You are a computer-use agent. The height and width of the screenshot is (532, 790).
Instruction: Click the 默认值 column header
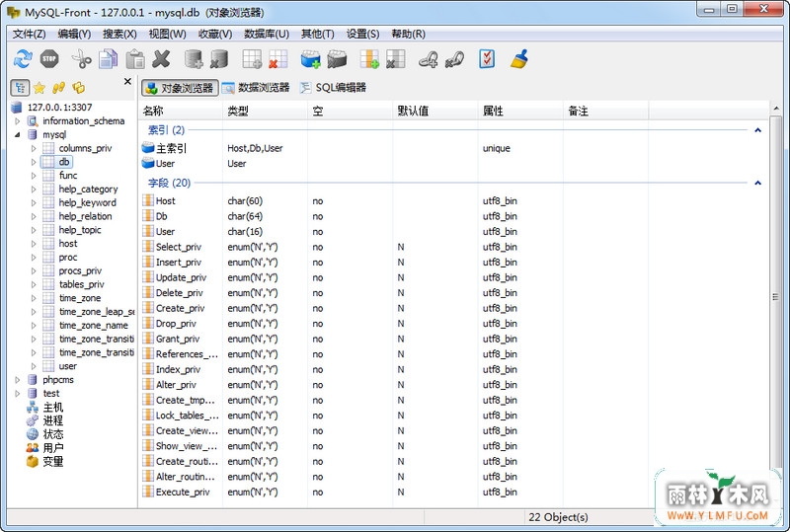pos(434,111)
